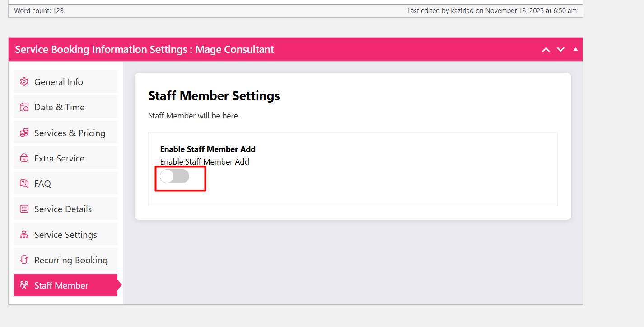Select the Staff Member Settings heading

coord(214,96)
